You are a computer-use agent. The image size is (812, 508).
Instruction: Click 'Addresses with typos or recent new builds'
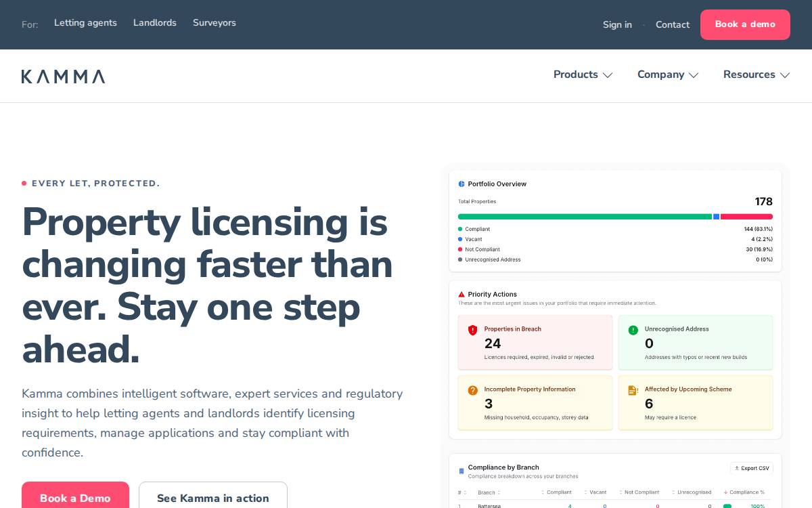coord(696,357)
